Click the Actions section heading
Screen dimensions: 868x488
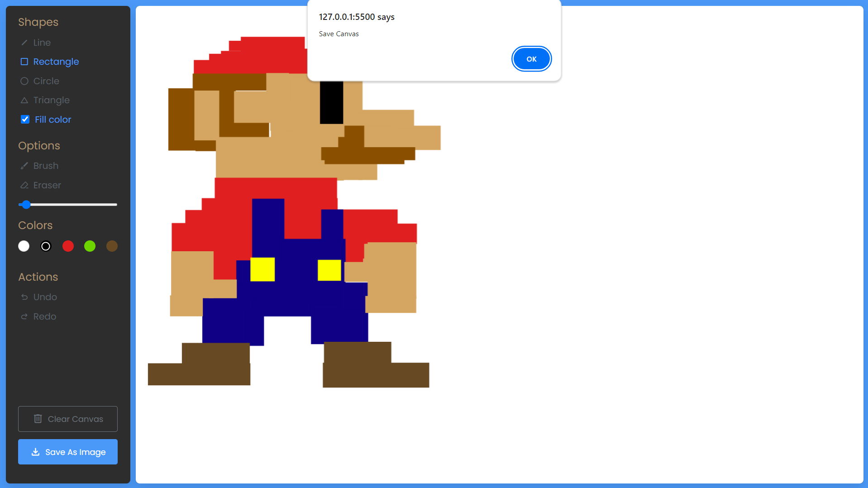tap(38, 277)
